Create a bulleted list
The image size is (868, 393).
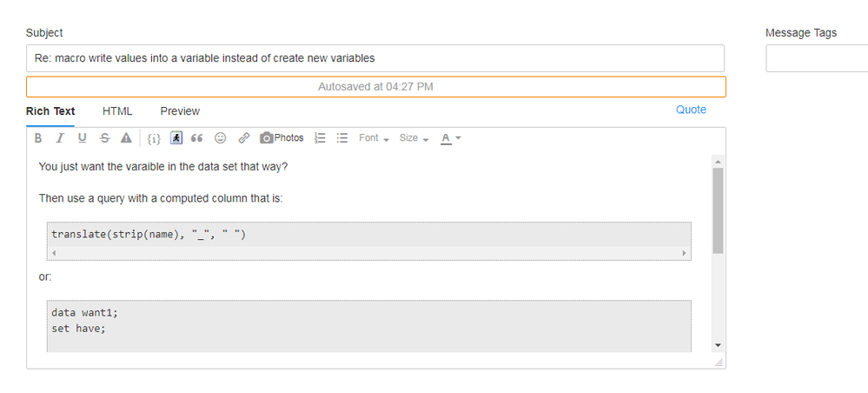point(342,138)
